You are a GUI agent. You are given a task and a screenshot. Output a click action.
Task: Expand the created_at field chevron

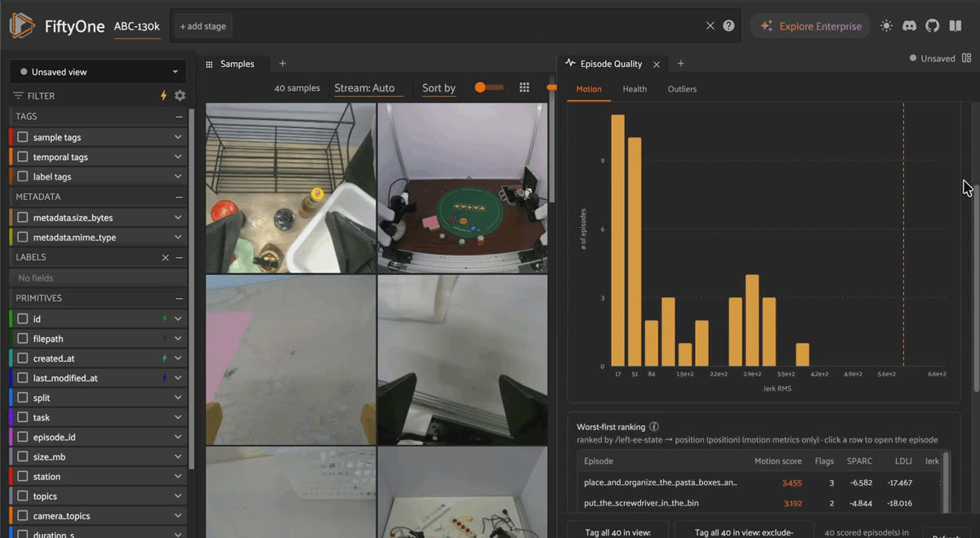(178, 358)
